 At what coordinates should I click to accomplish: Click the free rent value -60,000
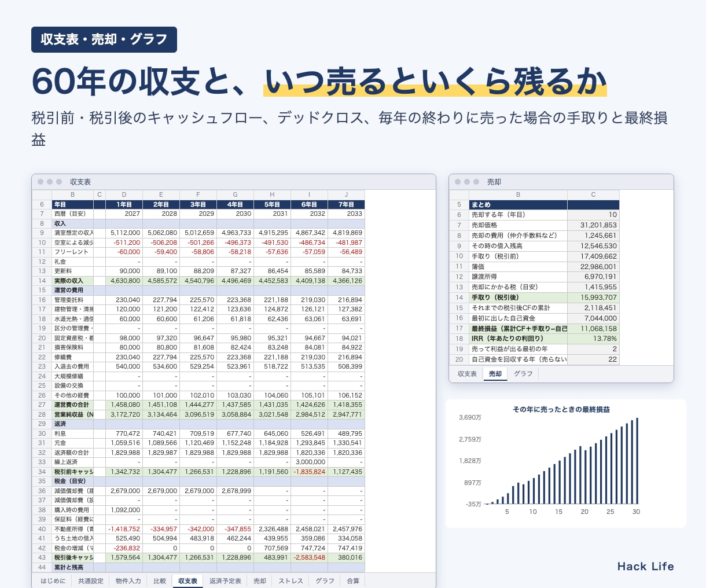click(124, 252)
